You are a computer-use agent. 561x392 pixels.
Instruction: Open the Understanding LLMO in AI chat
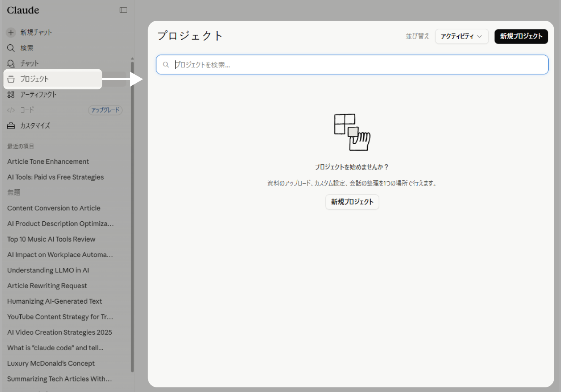point(48,270)
